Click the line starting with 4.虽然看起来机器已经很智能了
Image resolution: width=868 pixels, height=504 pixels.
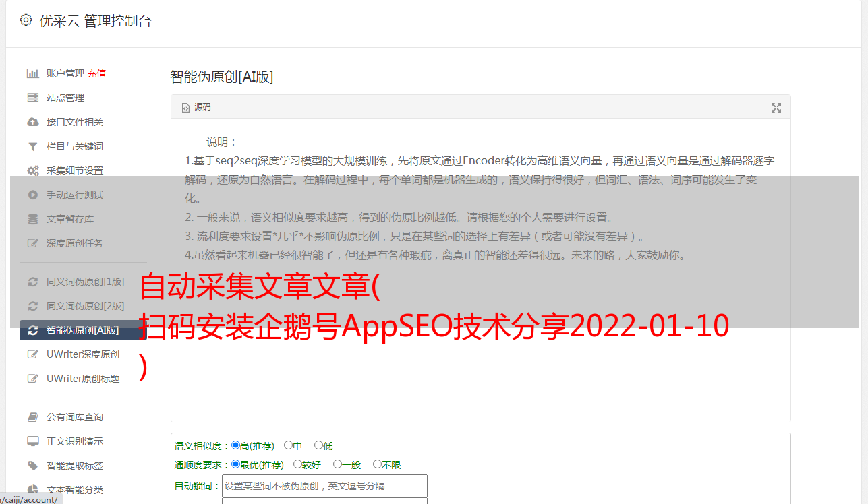point(435,255)
